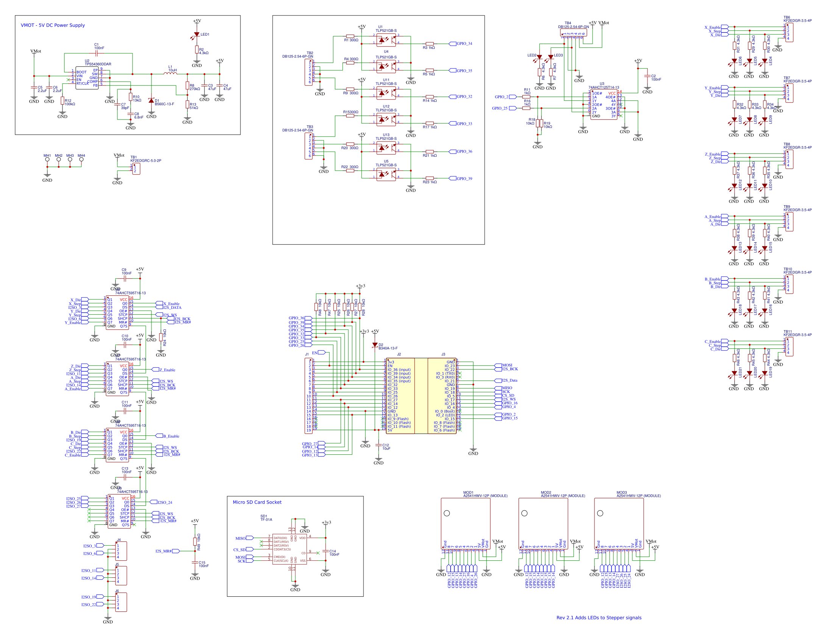Click the D2 B340A-13-F diode

pos(375,345)
